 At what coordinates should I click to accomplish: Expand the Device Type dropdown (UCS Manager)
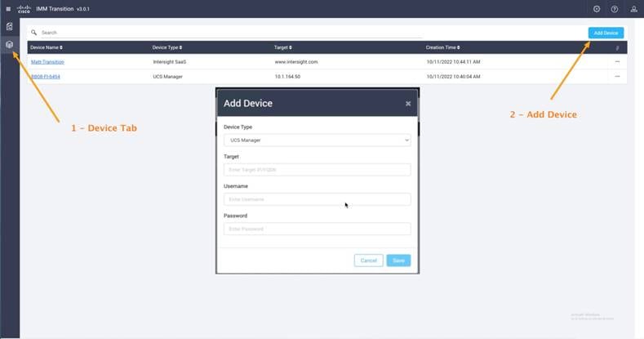tap(317, 141)
